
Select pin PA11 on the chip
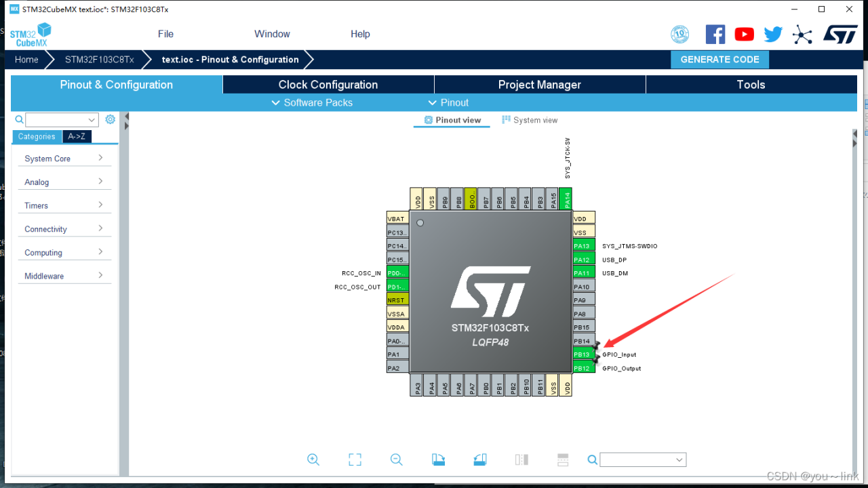pos(584,273)
